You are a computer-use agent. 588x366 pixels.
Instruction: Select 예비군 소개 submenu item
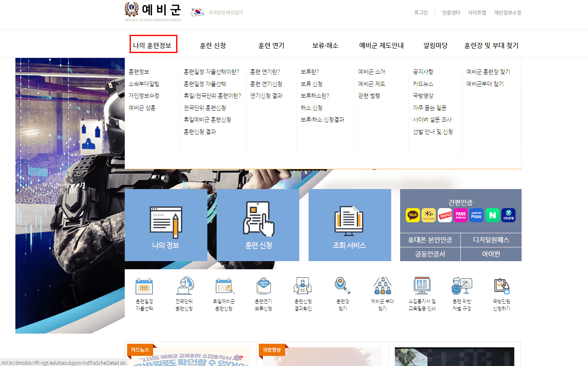click(372, 72)
